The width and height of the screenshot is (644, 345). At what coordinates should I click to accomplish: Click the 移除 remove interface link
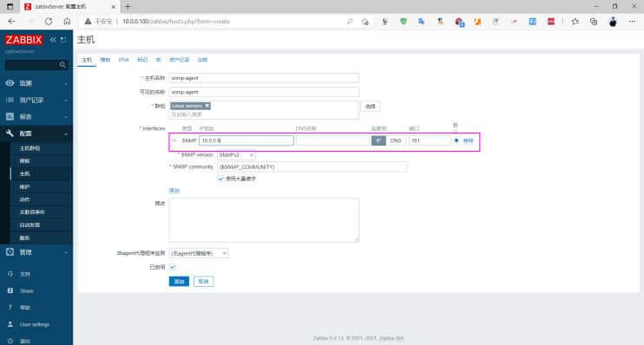[468, 140]
